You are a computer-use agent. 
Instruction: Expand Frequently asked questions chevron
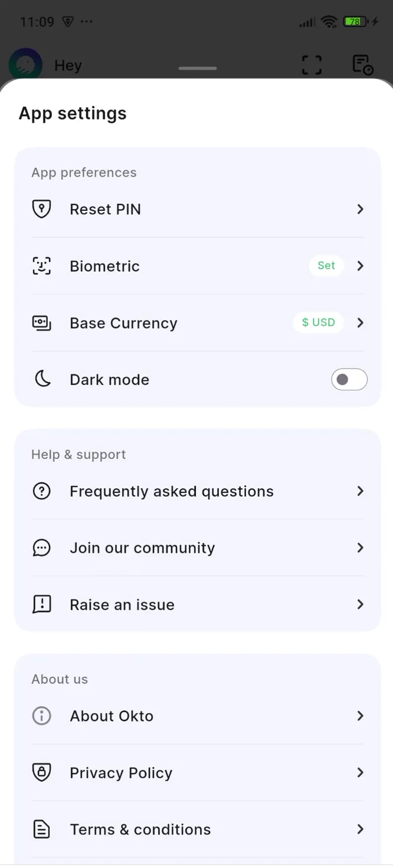pyautogui.click(x=360, y=491)
